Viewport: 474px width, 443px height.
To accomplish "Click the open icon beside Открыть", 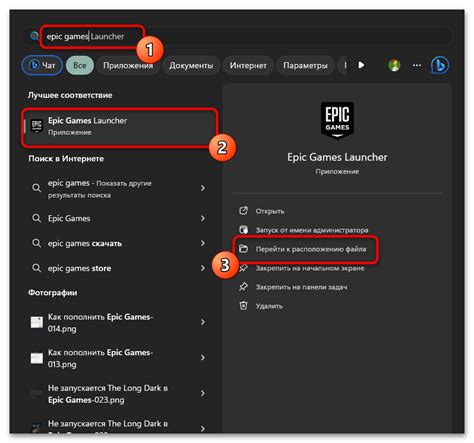I will 243,211.
